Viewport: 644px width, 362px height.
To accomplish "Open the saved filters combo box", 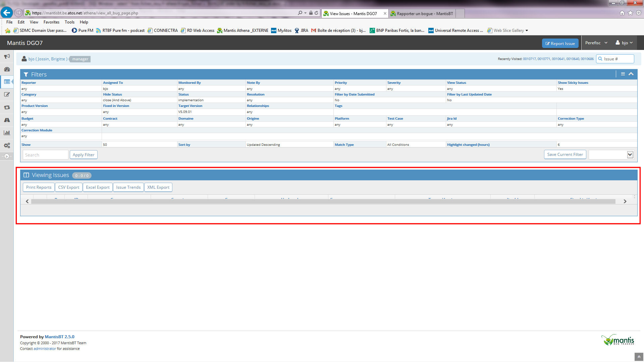I will click(611, 155).
